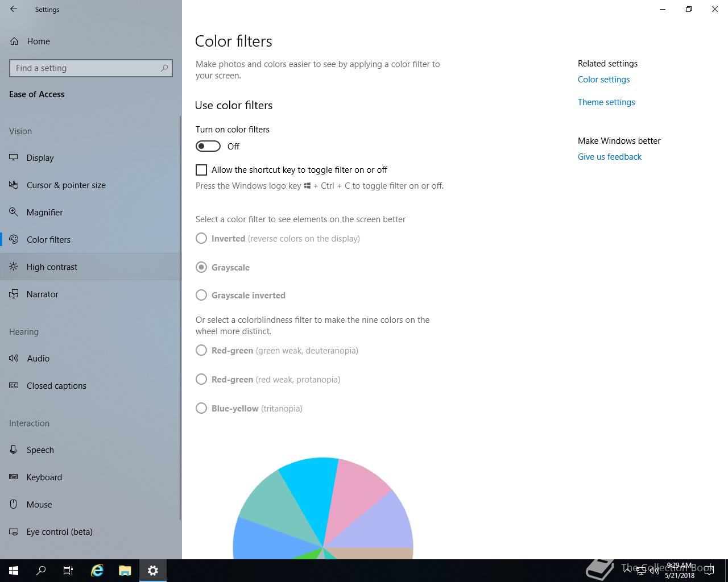Select Red-green protanopia filter
This screenshot has height=582, width=728.
coord(201,379)
